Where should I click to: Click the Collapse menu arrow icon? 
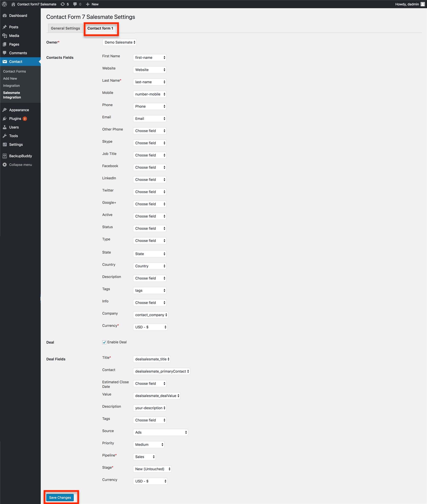(5, 165)
